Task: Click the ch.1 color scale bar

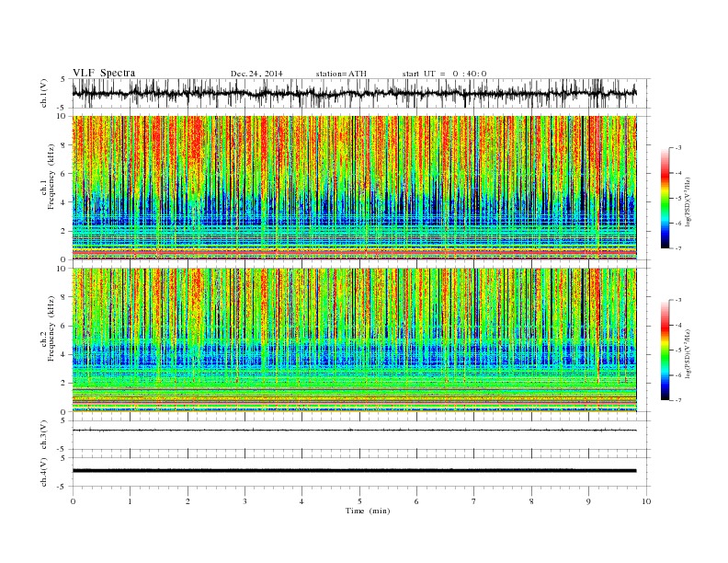Action: (665, 198)
